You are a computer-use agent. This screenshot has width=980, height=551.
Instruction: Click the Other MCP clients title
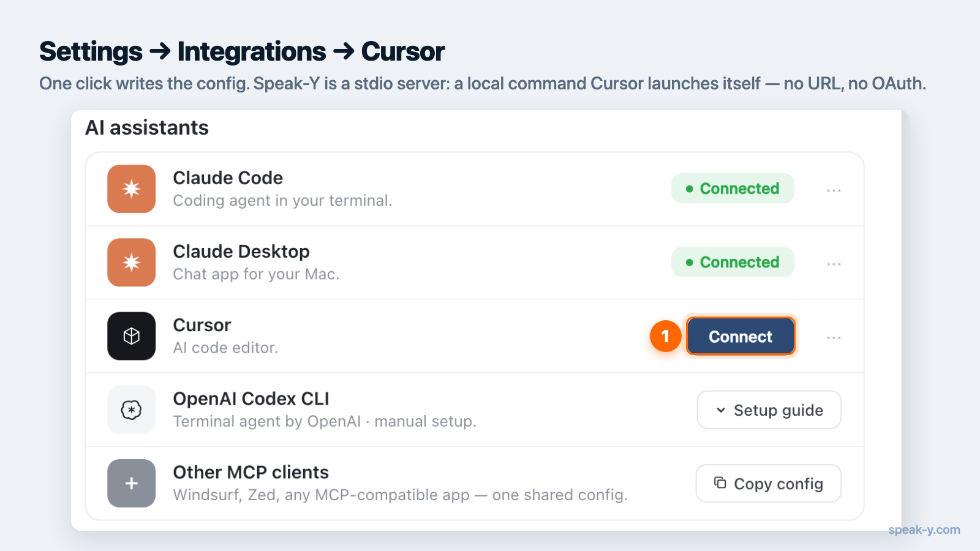pos(251,472)
